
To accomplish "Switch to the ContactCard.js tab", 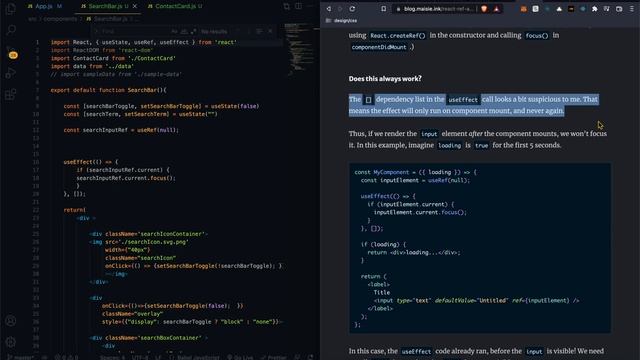I will pos(175,6).
